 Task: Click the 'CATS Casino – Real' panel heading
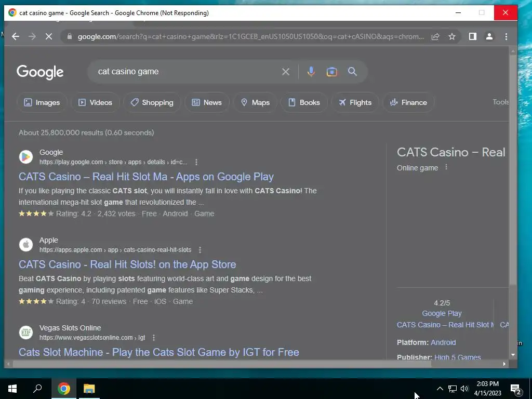coord(451,152)
